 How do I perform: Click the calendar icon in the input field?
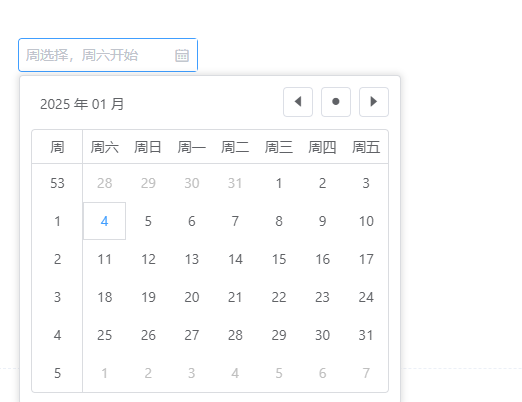pos(182,55)
